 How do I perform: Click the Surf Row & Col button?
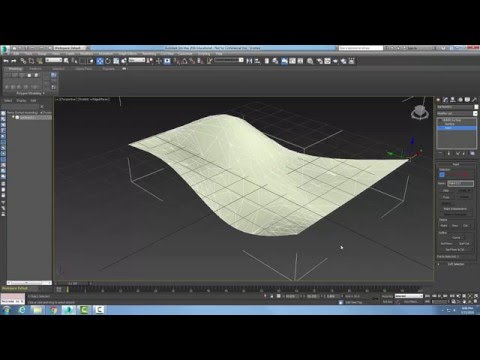[455, 249]
